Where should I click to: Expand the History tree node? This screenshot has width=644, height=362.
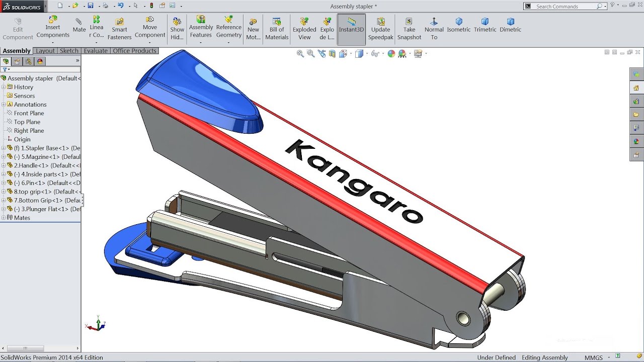pos(4,87)
